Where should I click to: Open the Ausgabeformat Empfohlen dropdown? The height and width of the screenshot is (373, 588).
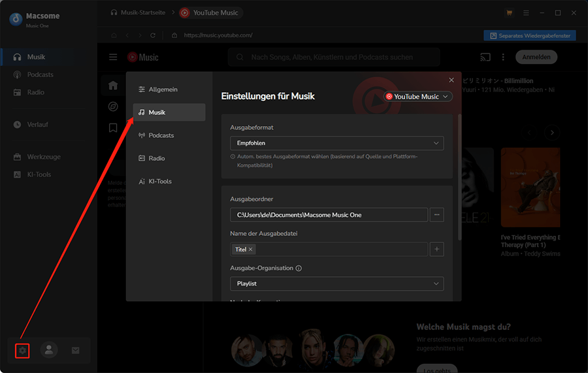[x=336, y=143]
